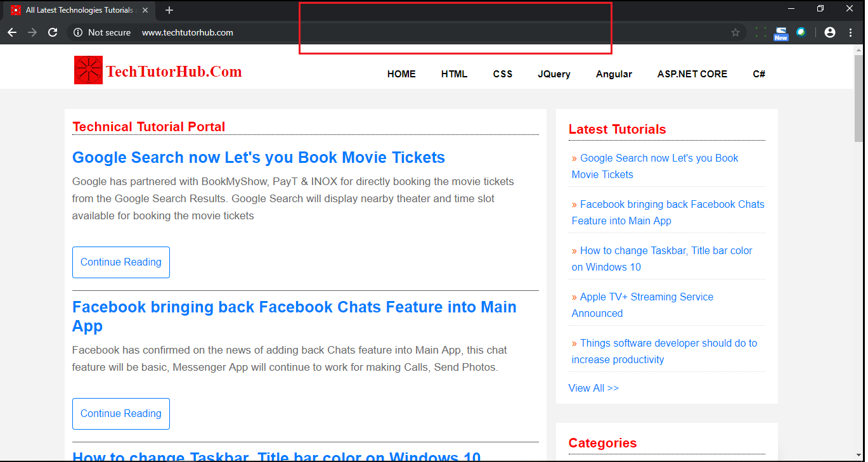The height and width of the screenshot is (462, 868).
Task: Click Continue Reading under the Facebook Chats article
Action: pos(121,414)
